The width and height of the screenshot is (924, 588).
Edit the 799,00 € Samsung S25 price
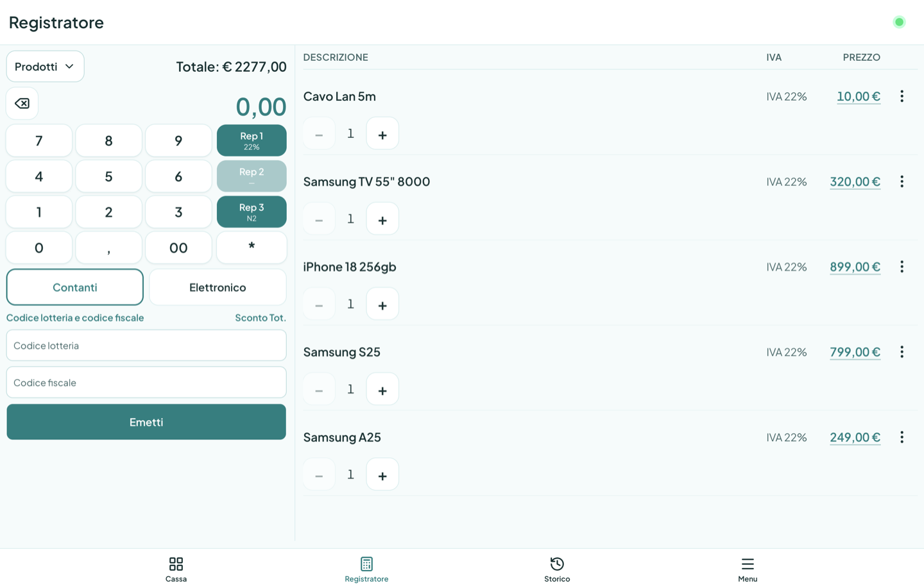(855, 352)
